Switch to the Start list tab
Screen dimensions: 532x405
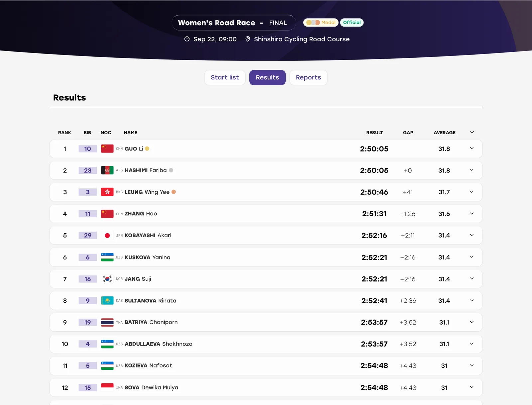(x=225, y=77)
